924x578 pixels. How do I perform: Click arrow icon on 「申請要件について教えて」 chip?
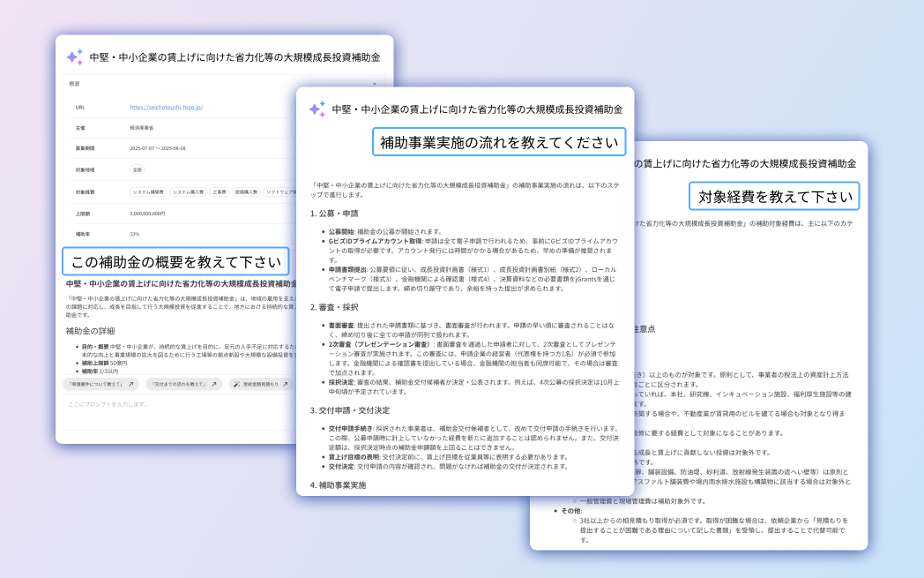pos(130,385)
